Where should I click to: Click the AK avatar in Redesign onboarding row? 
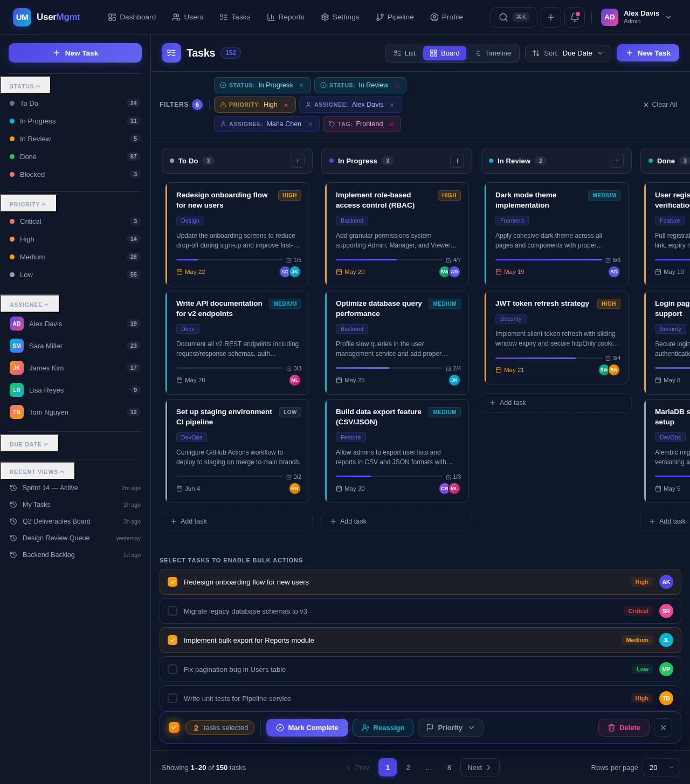point(666,582)
